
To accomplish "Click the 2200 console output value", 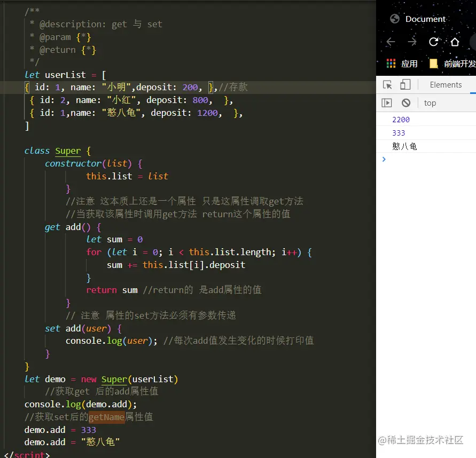I will [x=401, y=119].
